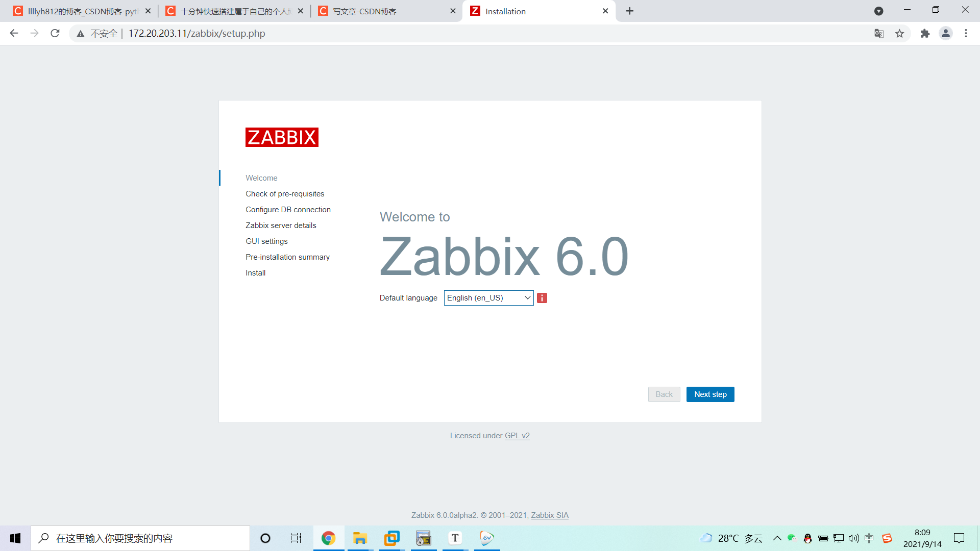
Task: Open the browser extensions puzzle icon
Action: pos(925,33)
